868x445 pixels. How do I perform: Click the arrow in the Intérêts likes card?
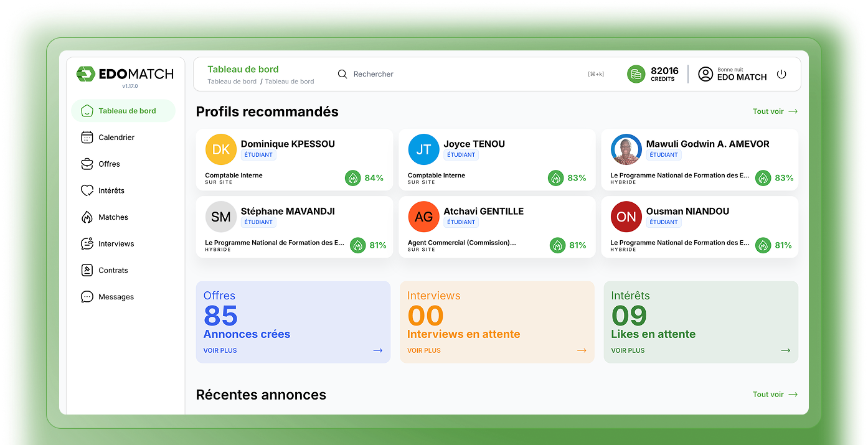point(786,350)
